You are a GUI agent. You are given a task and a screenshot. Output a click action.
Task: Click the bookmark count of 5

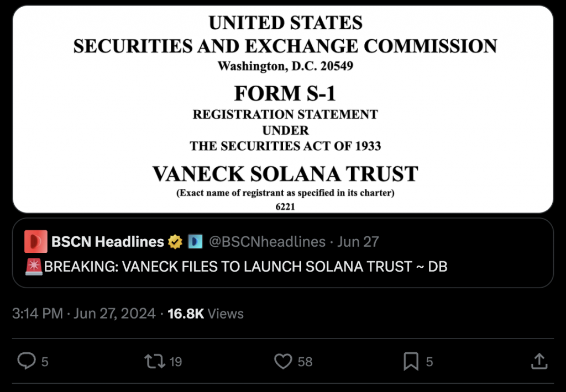coord(429,362)
